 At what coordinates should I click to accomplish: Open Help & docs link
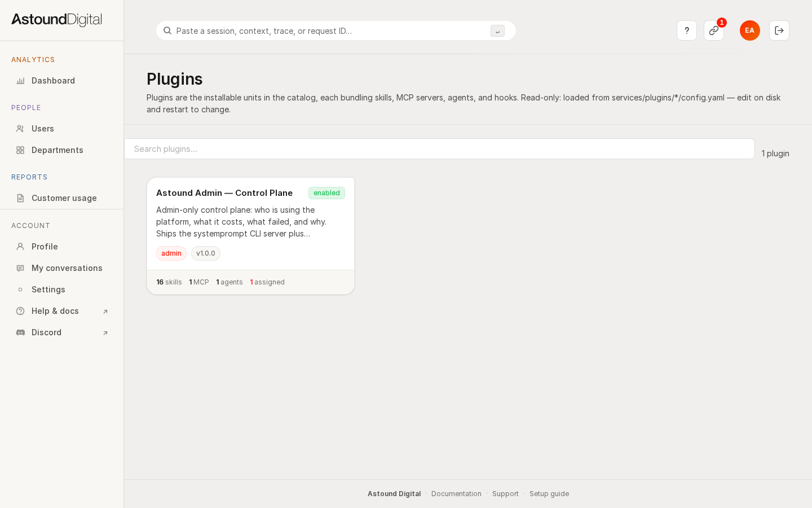tap(61, 311)
